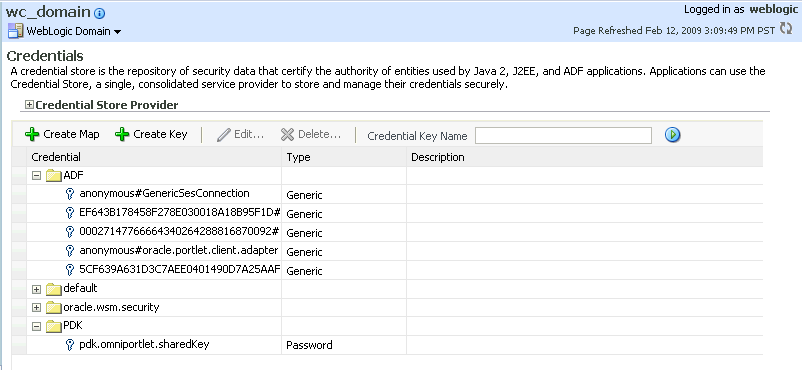Click the PDK folder icon

(x=54, y=327)
